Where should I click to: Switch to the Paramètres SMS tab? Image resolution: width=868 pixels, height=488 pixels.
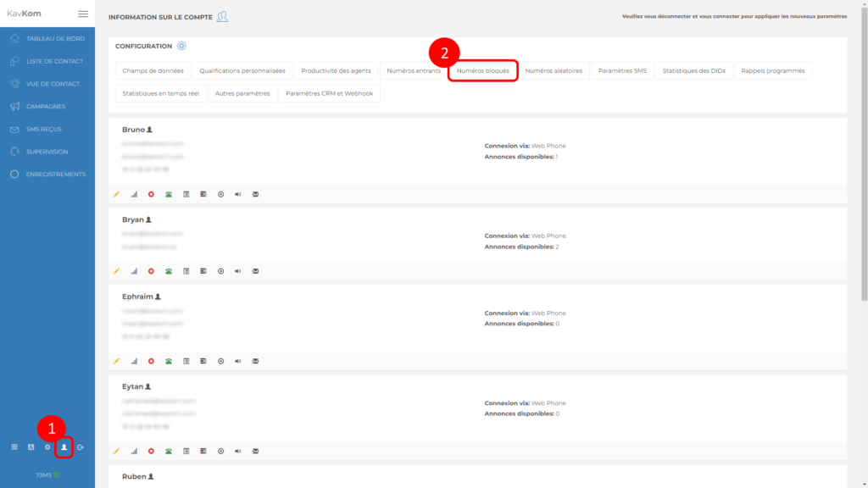(x=622, y=70)
